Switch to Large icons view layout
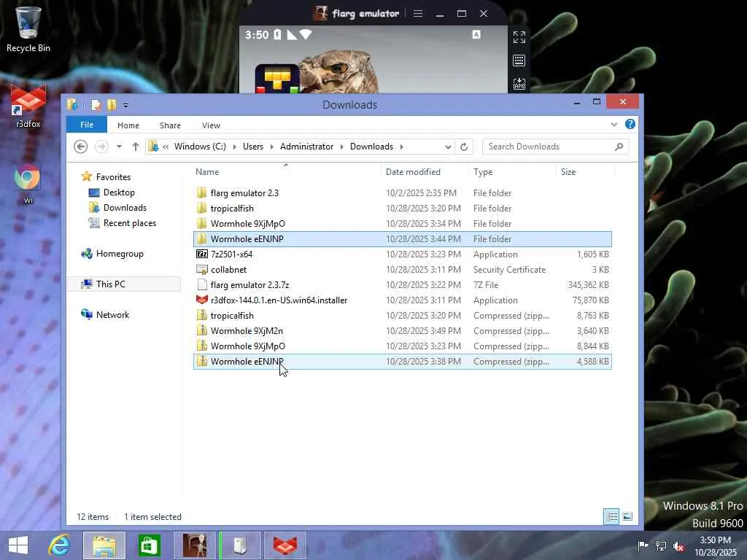The image size is (747, 560). point(627,516)
